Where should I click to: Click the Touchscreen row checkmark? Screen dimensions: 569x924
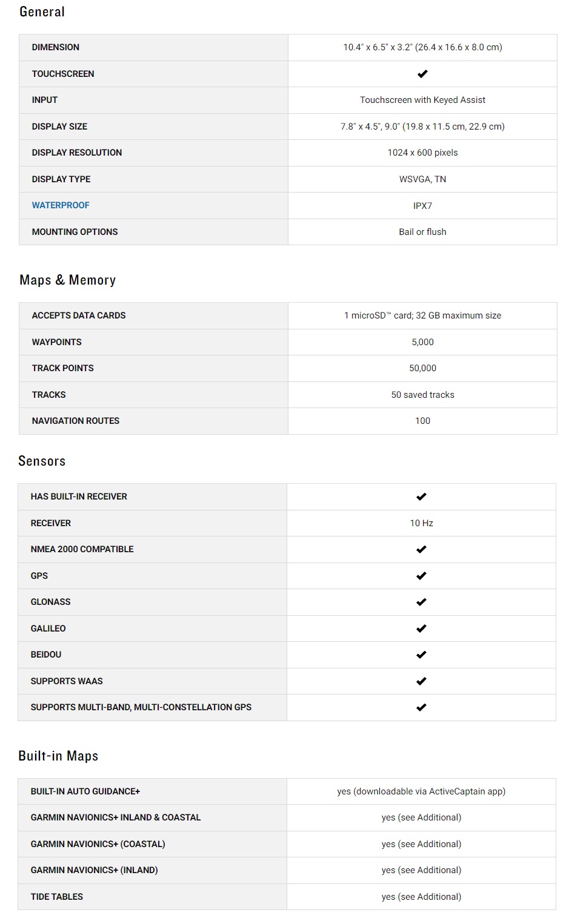click(x=422, y=74)
